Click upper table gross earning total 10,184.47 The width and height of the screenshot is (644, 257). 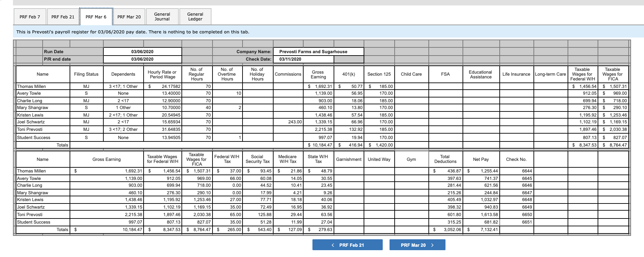pos(318,145)
